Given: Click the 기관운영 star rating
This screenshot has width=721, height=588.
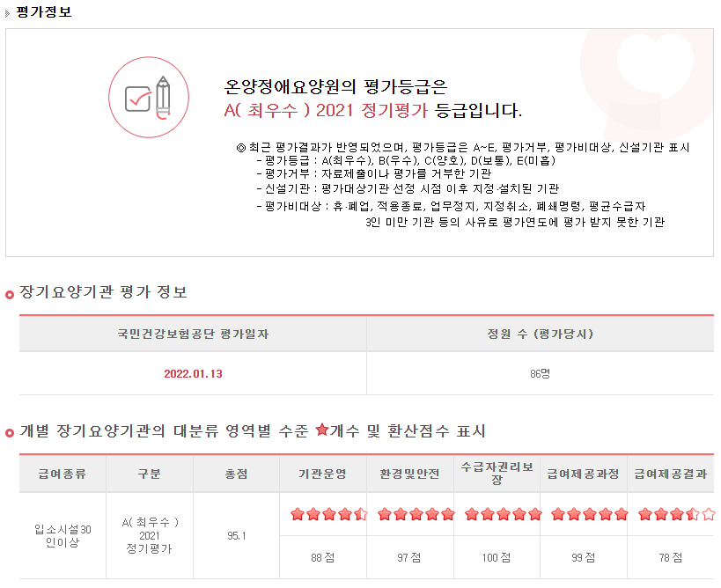Looking at the screenshot, I should click(328, 514).
